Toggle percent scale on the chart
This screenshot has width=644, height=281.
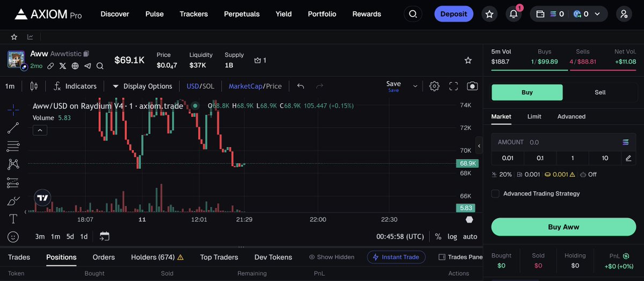click(438, 236)
